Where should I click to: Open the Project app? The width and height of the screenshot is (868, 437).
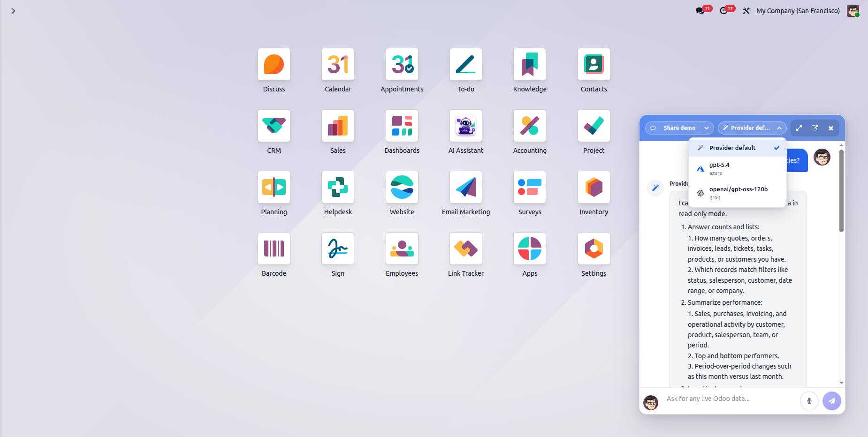594,126
